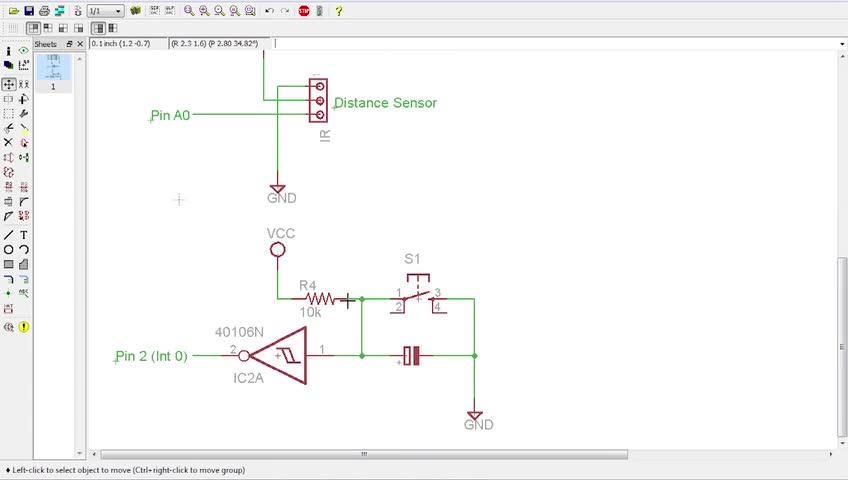The width and height of the screenshot is (848, 480).
Task: Click the horizontal scrollbar under the schematic
Action: pyautogui.click(x=364, y=454)
